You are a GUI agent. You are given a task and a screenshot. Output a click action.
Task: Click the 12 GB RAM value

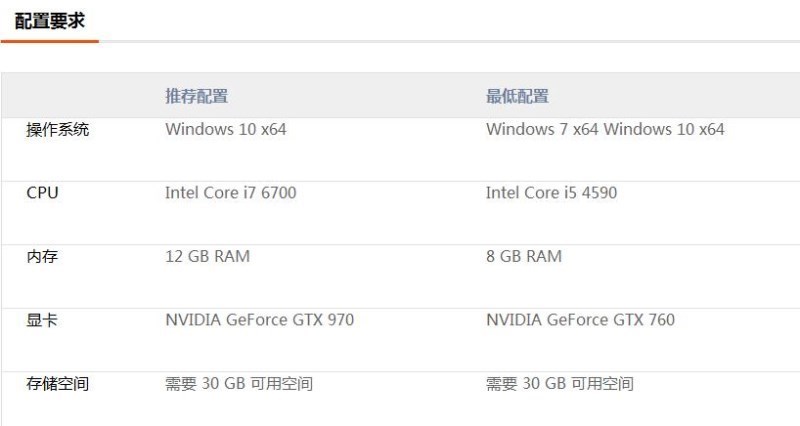click(208, 256)
